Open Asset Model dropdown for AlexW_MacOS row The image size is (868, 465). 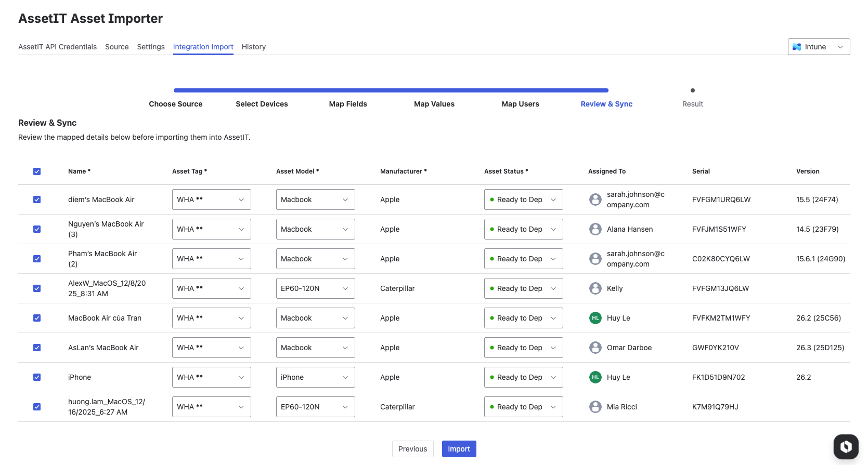315,288
